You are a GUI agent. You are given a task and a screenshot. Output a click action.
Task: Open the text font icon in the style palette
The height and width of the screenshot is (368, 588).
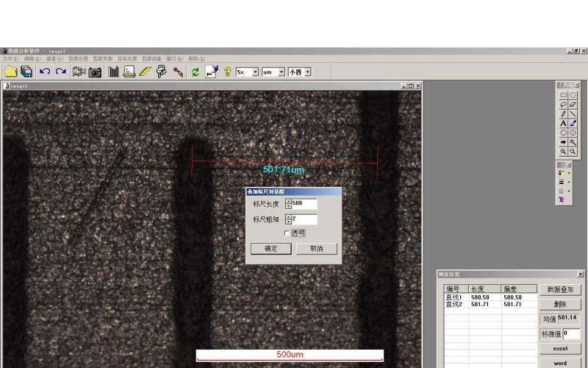[x=562, y=199]
